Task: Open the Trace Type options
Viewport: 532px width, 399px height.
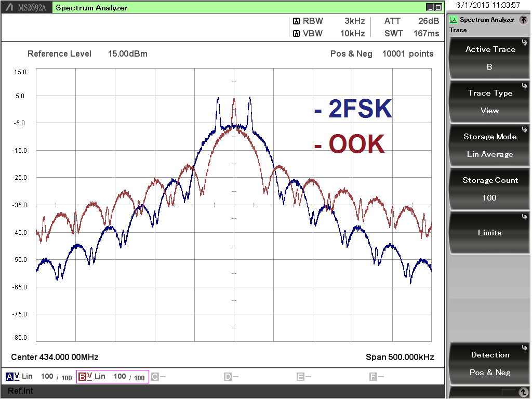Action: click(x=489, y=101)
